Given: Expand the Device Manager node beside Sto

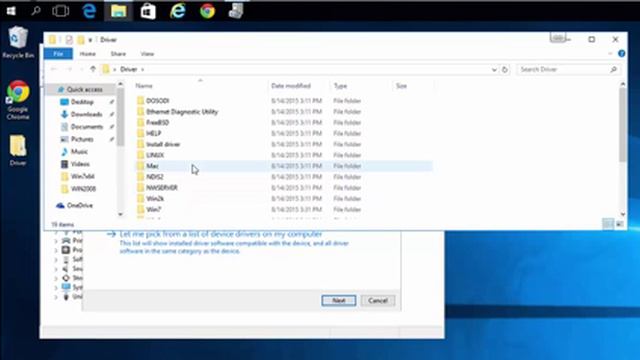Looking at the screenshot, I should click(56, 278).
